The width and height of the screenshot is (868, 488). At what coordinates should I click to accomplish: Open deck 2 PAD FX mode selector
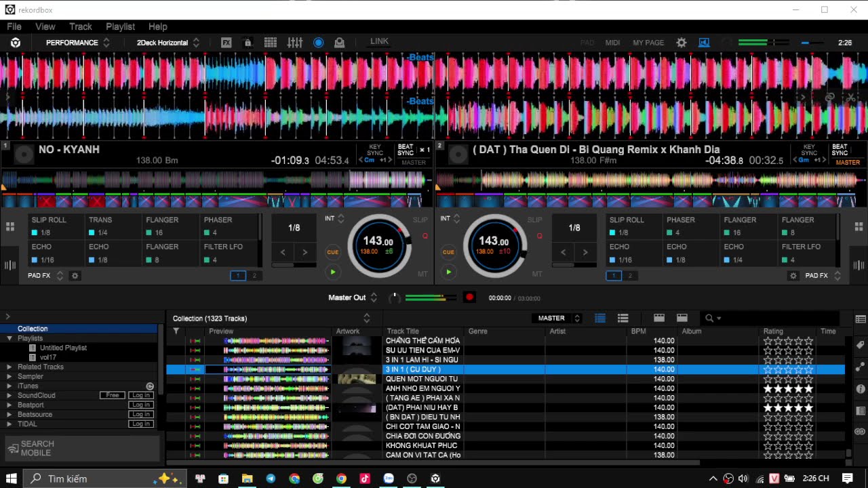point(823,276)
